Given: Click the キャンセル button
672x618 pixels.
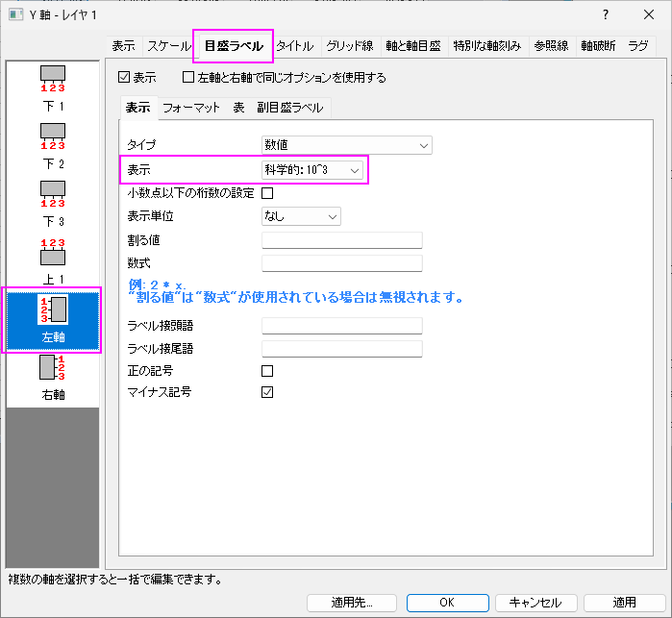Looking at the screenshot, I should click(x=535, y=603).
